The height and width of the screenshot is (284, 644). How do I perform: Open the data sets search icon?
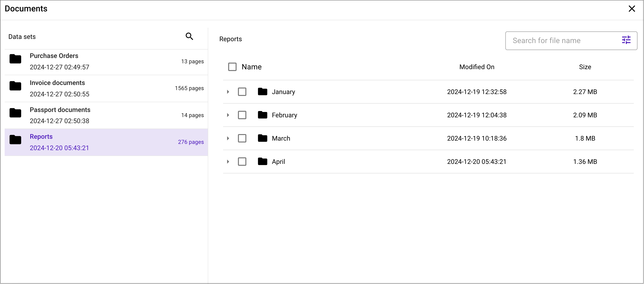point(189,37)
